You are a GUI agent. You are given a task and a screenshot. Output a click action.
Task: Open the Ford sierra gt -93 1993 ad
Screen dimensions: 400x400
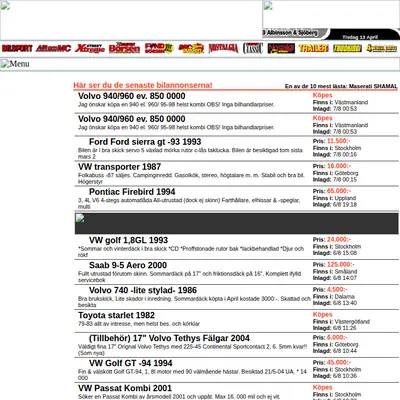145,142
